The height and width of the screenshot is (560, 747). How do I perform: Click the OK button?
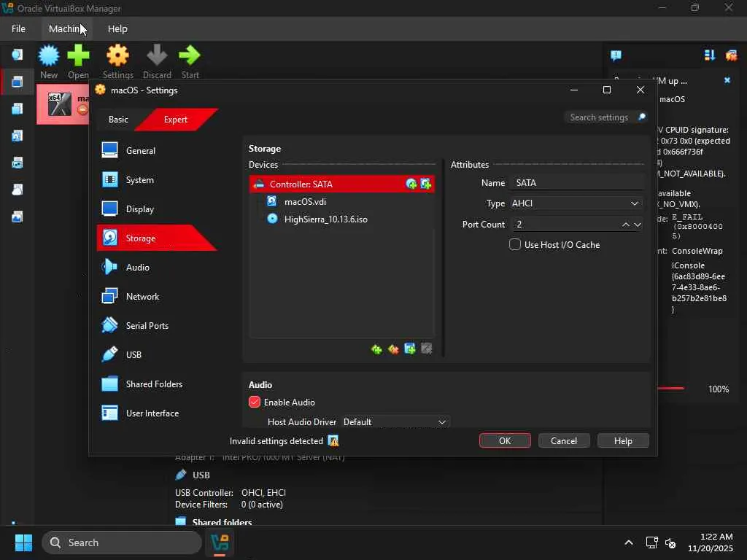[505, 441]
